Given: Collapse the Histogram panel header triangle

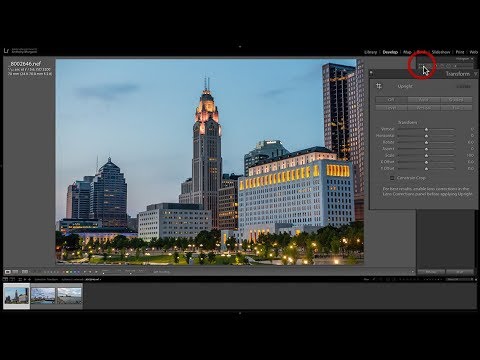Looking at the screenshot, I should [472, 59].
